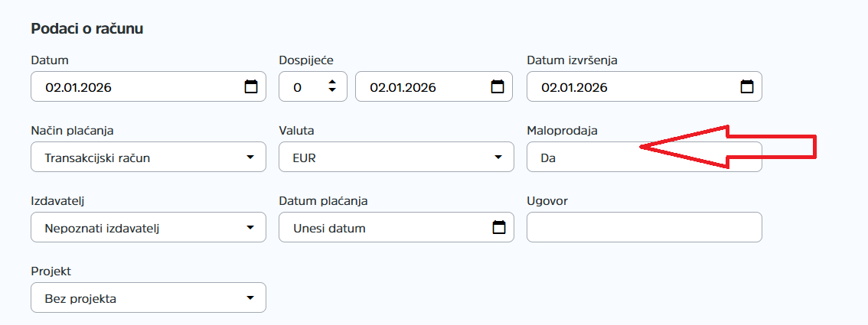Open the Valuta EUR dropdown
868x325 pixels.
(x=498, y=158)
